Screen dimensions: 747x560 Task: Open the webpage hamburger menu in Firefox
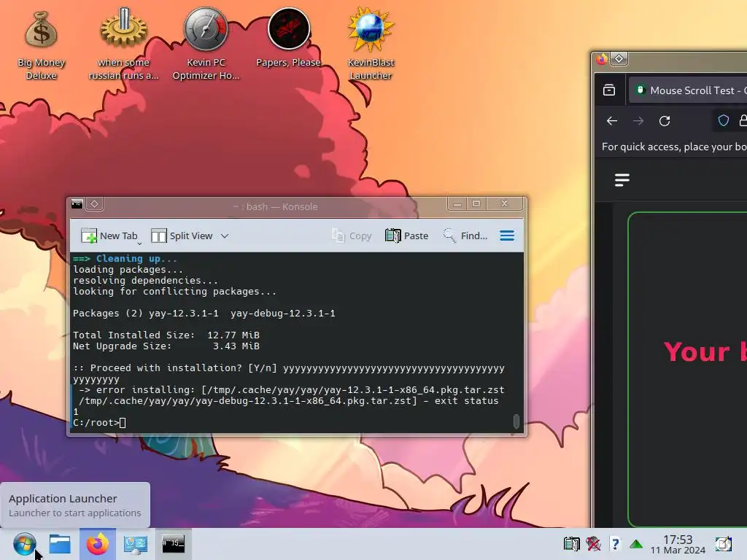[622, 180]
